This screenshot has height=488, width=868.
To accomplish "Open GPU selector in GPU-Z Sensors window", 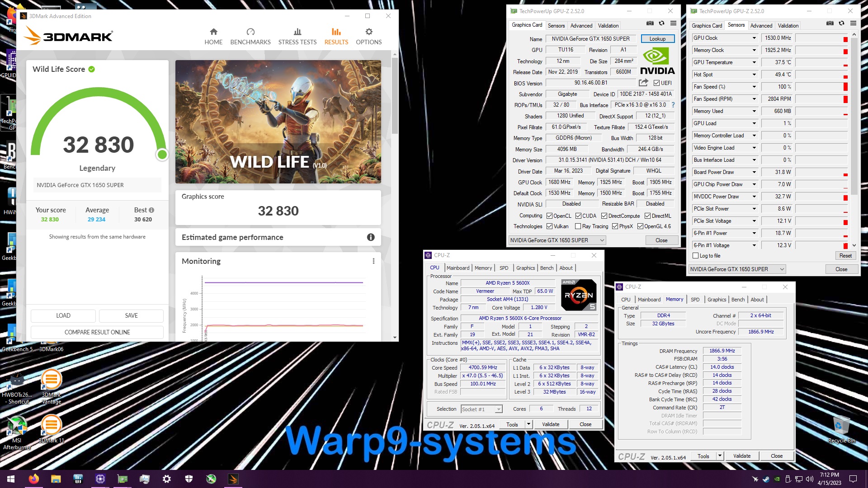I will (737, 269).
